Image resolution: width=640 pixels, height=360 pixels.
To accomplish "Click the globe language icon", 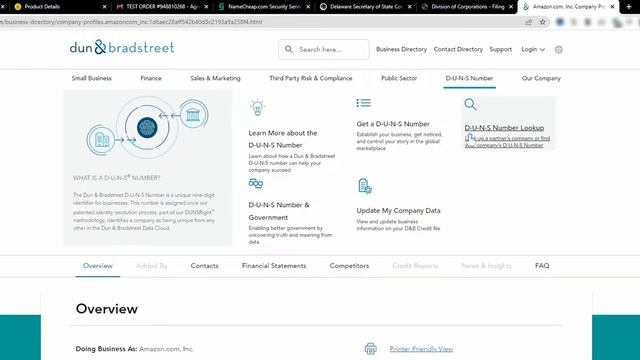I will click(558, 50).
